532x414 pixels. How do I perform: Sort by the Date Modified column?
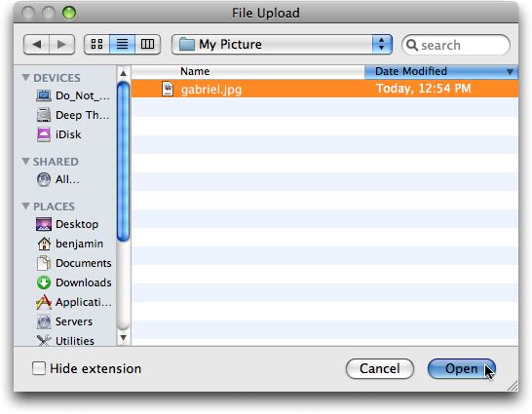pyautogui.click(x=441, y=71)
